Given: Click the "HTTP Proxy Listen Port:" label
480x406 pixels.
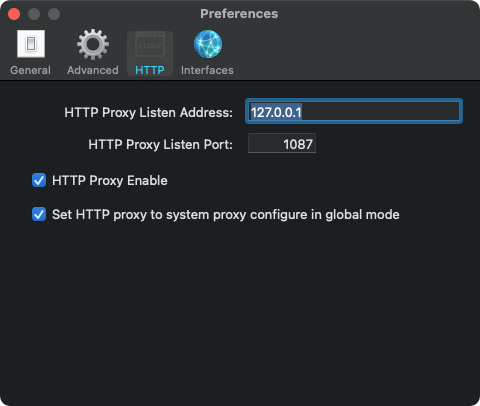Looking at the screenshot, I should pos(160,145).
